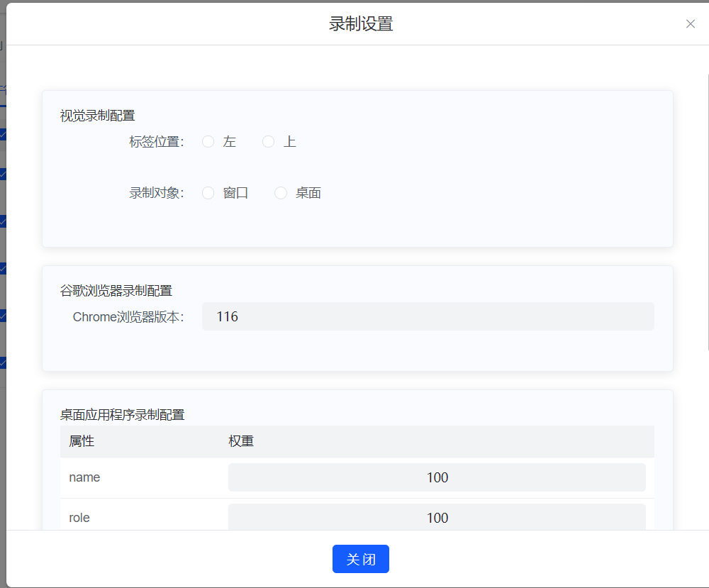Focus the weight field for the role attribute
709x588 pixels.
click(437, 517)
